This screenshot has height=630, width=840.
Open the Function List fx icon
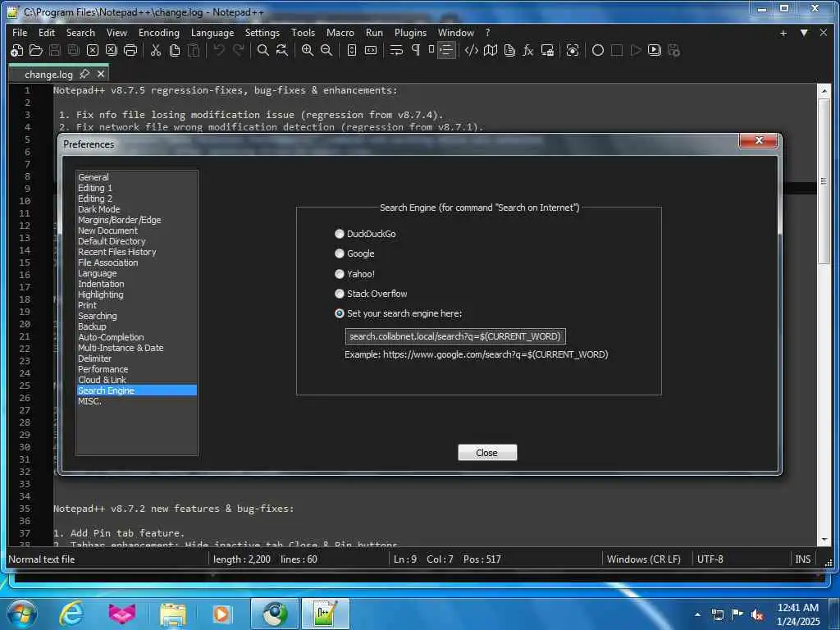tap(528, 50)
